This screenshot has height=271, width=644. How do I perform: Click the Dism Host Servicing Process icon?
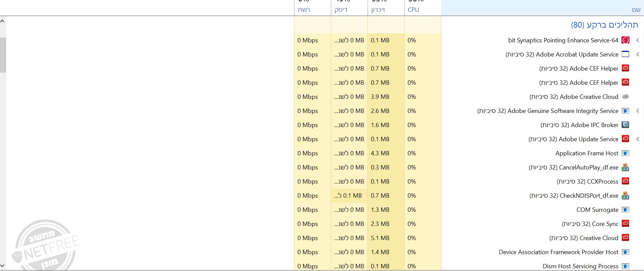tap(625, 266)
